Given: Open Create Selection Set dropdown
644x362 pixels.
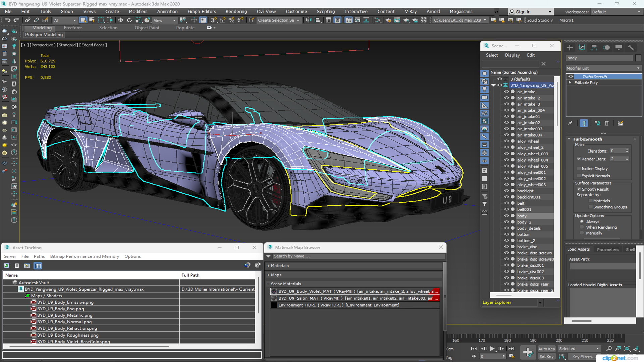Looking at the screenshot, I should (278, 20).
